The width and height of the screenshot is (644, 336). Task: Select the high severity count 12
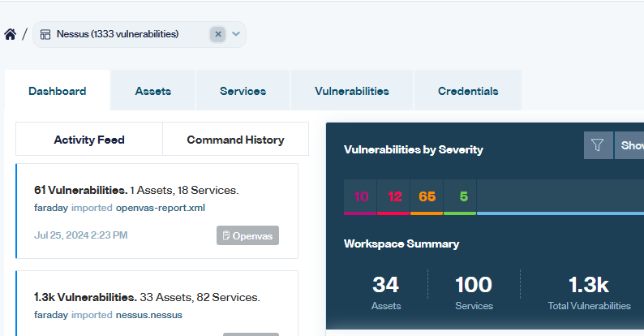pyautogui.click(x=394, y=196)
